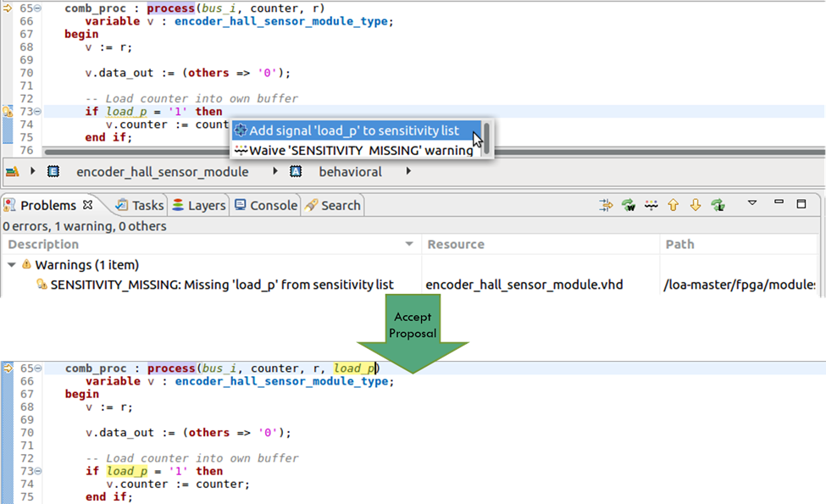Click the '0 errors, 1 warning, 0 others' summary
The width and height of the screenshot is (826, 504).
84,226
